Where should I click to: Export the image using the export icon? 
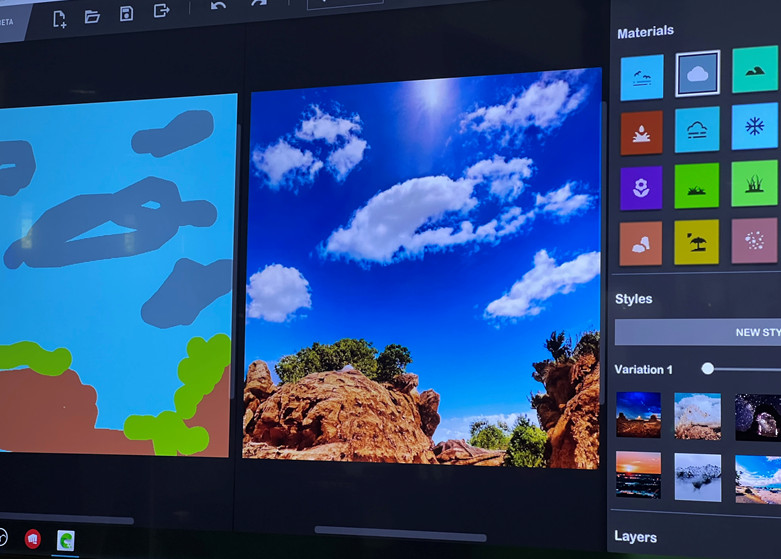(161, 11)
